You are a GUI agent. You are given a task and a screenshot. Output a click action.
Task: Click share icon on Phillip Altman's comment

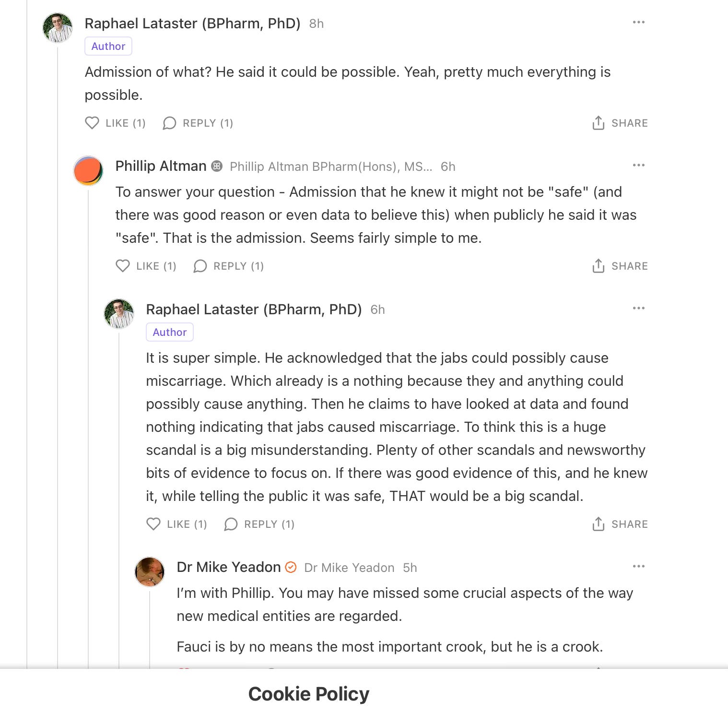[x=598, y=266]
